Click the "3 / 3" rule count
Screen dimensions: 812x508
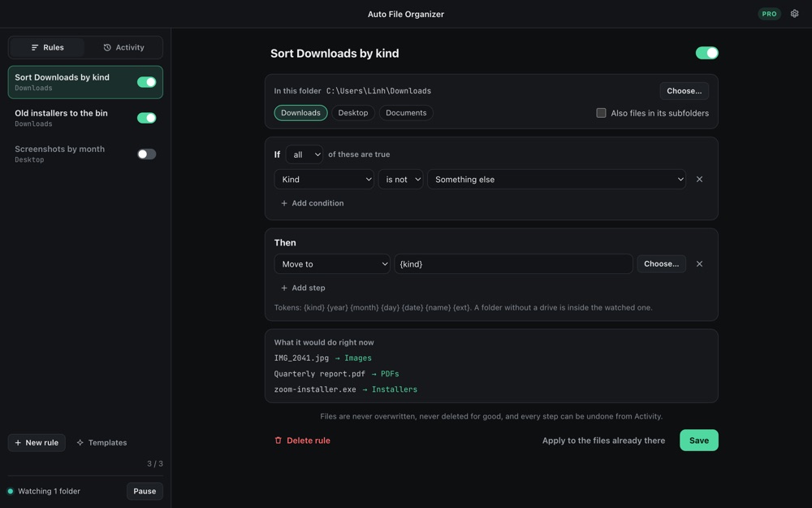click(x=155, y=463)
